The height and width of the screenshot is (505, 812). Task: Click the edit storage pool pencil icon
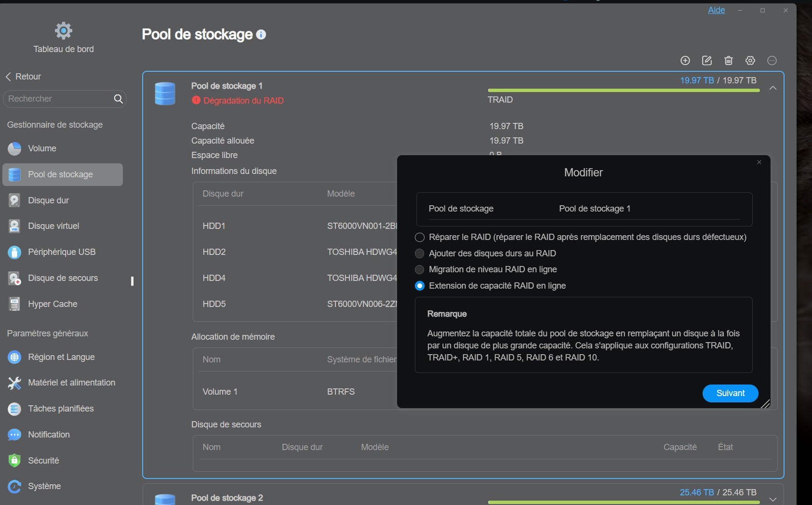click(707, 60)
